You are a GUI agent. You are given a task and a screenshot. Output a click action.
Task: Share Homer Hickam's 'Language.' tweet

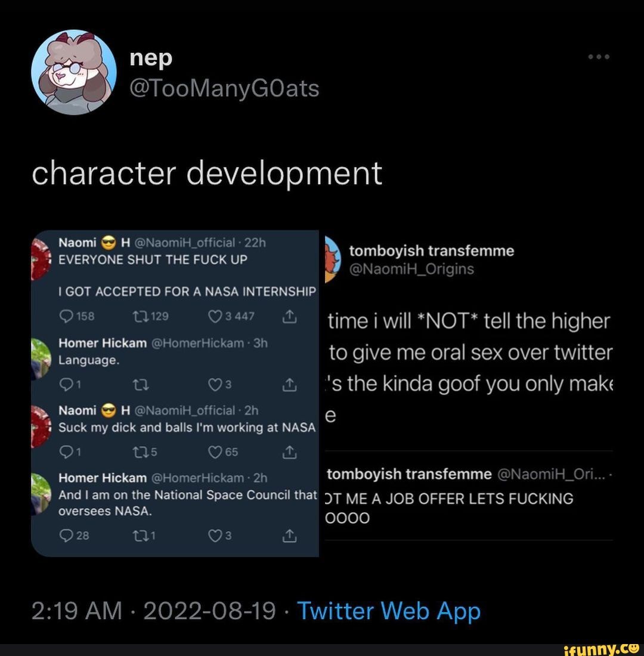(289, 385)
